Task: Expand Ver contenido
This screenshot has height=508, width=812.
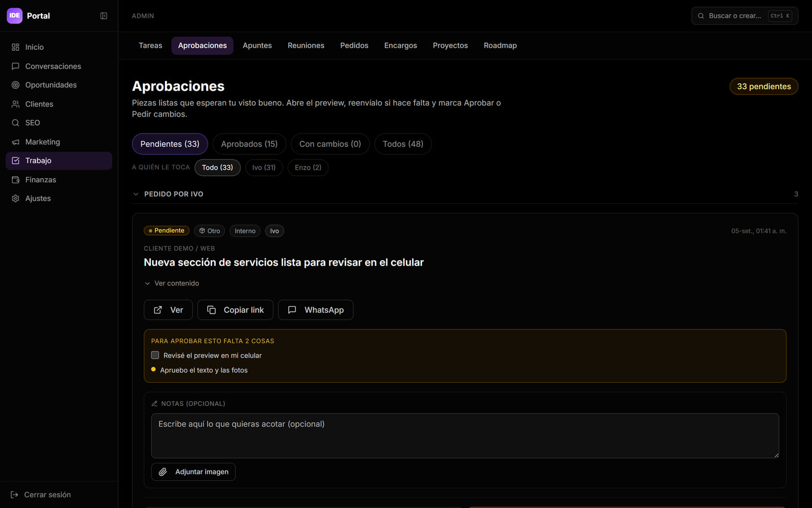Action: pos(172,283)
